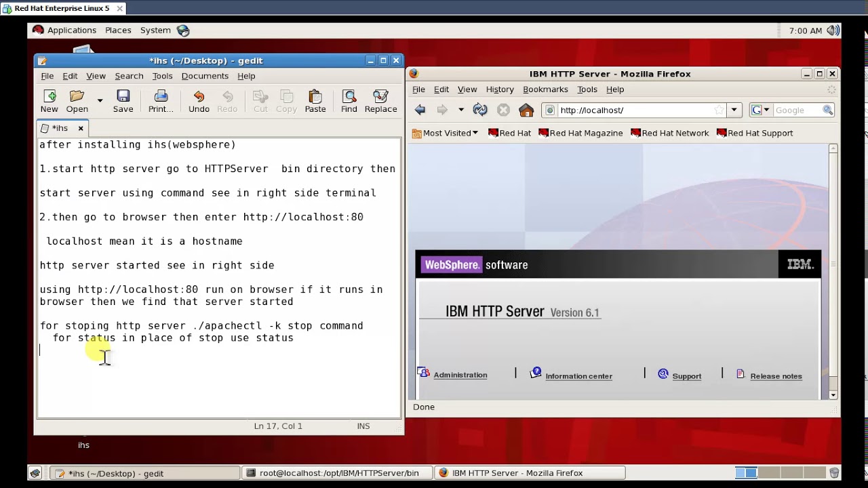Save the ihs document in gedit
The image size is (868, 488).
tap(123, 101)
